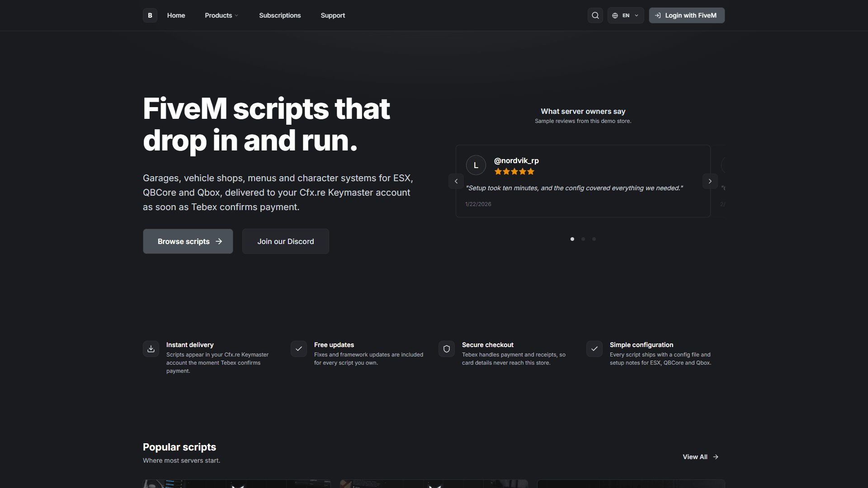
Task: Open the EN language dropdown
Action: pyautogui.click(x=626, y=15)
